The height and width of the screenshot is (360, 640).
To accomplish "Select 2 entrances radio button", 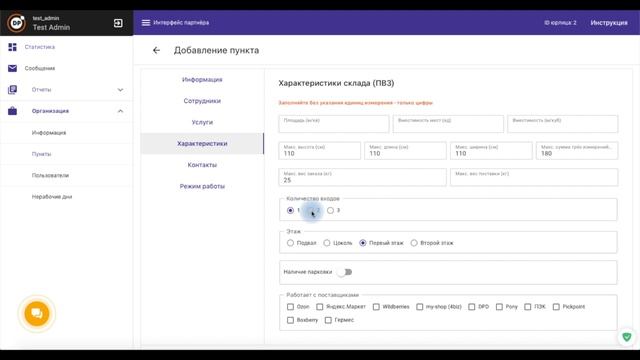I will tap(311, 210).
